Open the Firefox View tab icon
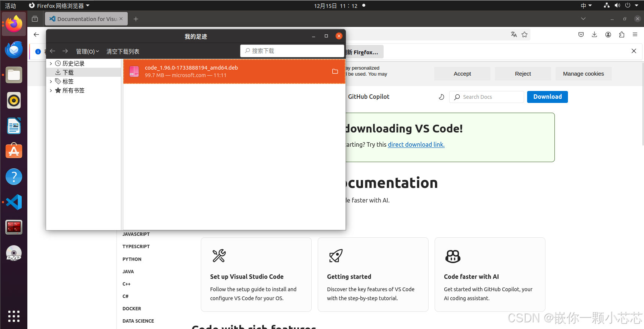Screen dimensions: 644x329 click(35, 19)
